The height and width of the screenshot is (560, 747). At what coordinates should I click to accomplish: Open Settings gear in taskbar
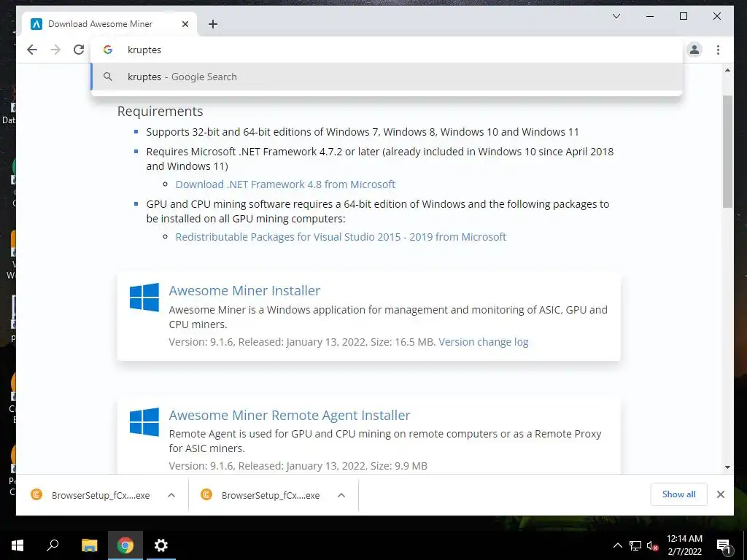[161, 545]
